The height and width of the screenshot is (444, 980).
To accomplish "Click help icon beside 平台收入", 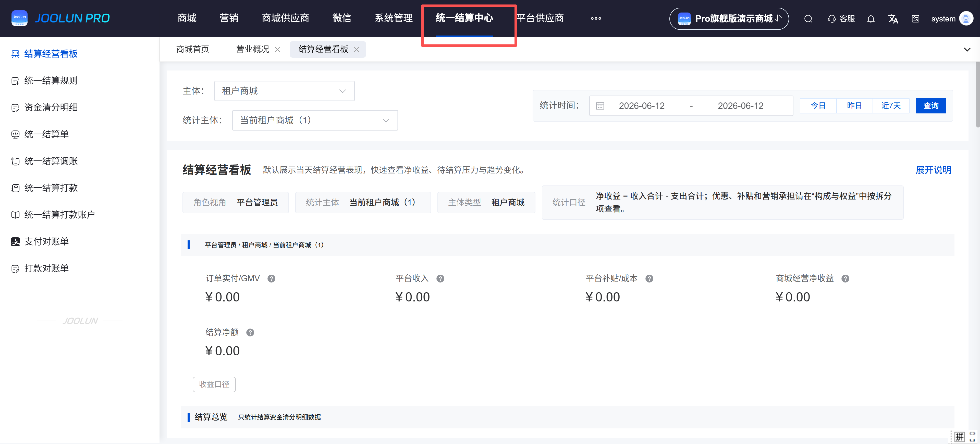I will click(440, 279).
